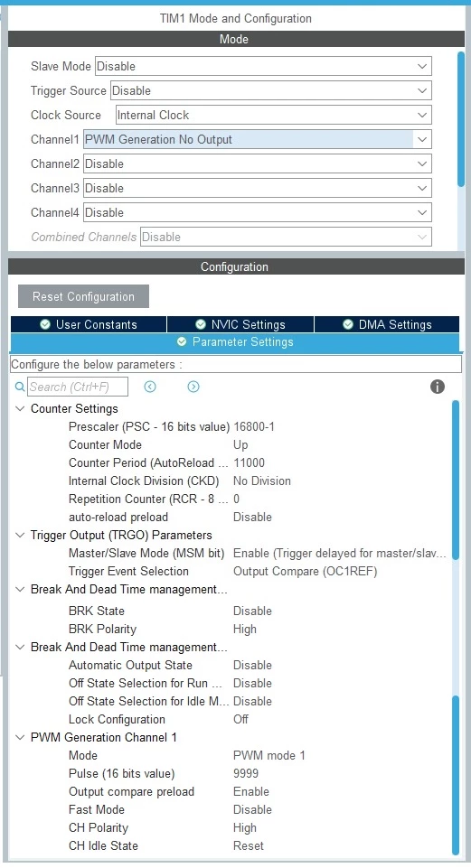
Task: Collapse the Counter Settings section
Action: pyautogui.click(x=20, y=409)
